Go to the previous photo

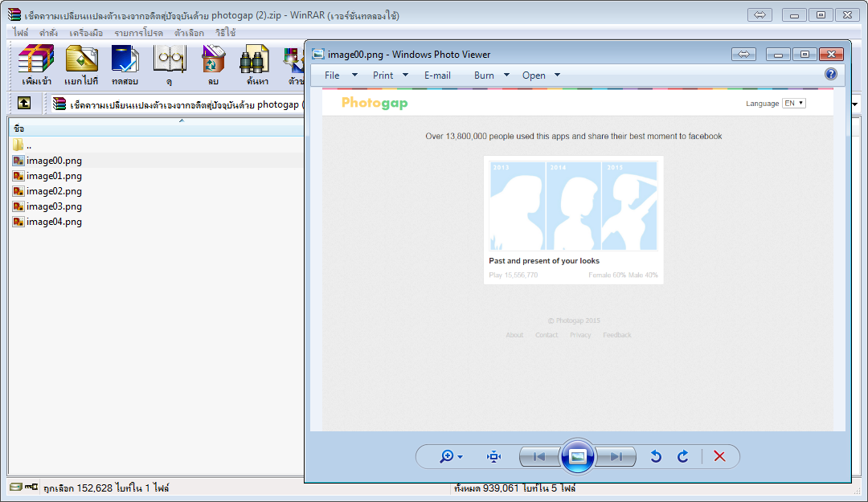coord(540,456)
